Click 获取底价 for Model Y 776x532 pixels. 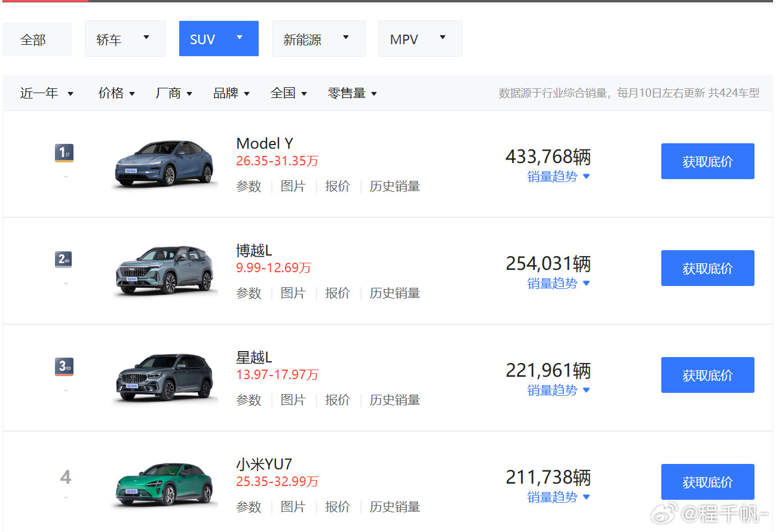click(707, 161)
